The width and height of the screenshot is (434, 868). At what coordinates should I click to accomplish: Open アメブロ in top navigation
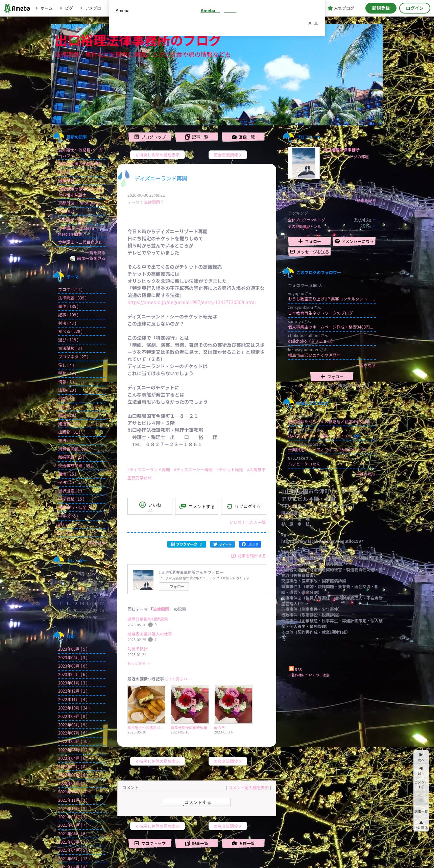[93, 8]
